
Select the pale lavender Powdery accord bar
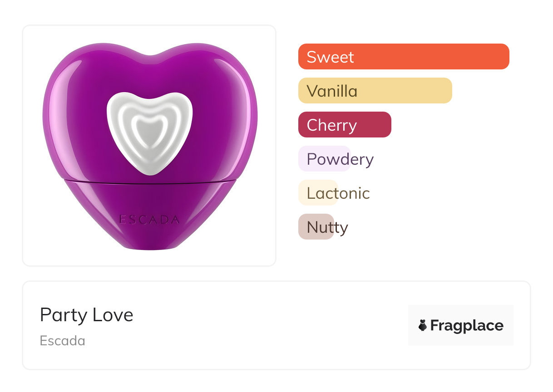(x=324, y=159)
